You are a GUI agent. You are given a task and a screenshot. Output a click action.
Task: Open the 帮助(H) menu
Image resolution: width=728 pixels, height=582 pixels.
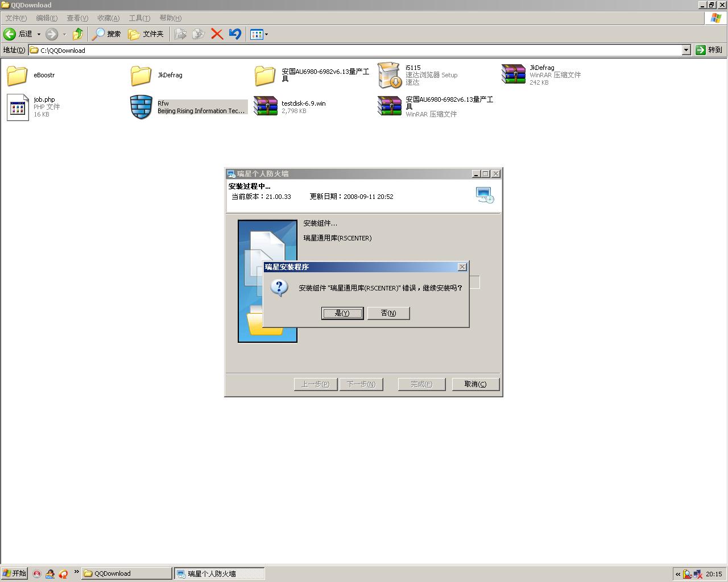(170, 18)
